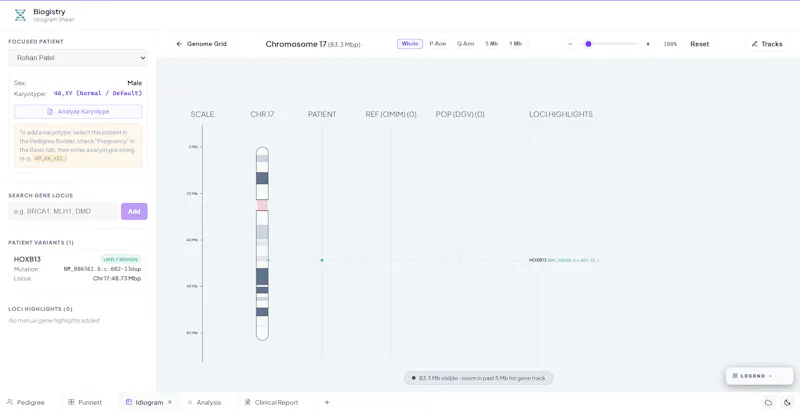Click the zoom in plus icon
The image size is (800, 411).
click(x=648, y=44)
